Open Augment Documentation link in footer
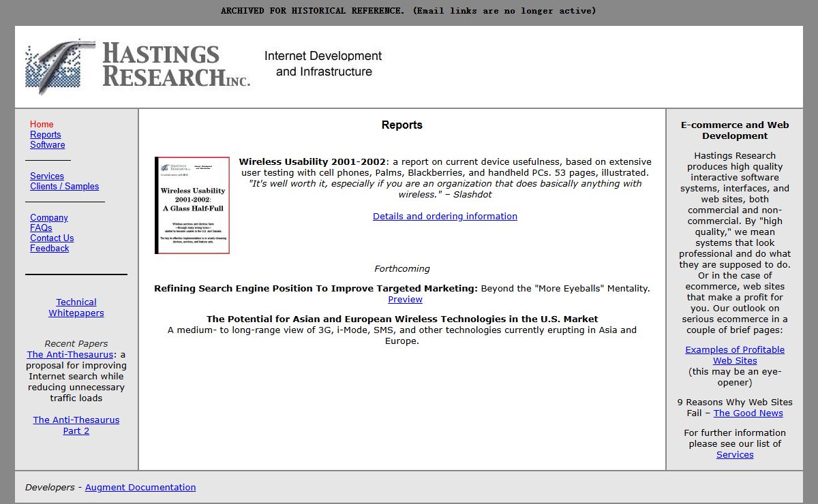Viewport: 818px width, 504px height. click(140, 487)
